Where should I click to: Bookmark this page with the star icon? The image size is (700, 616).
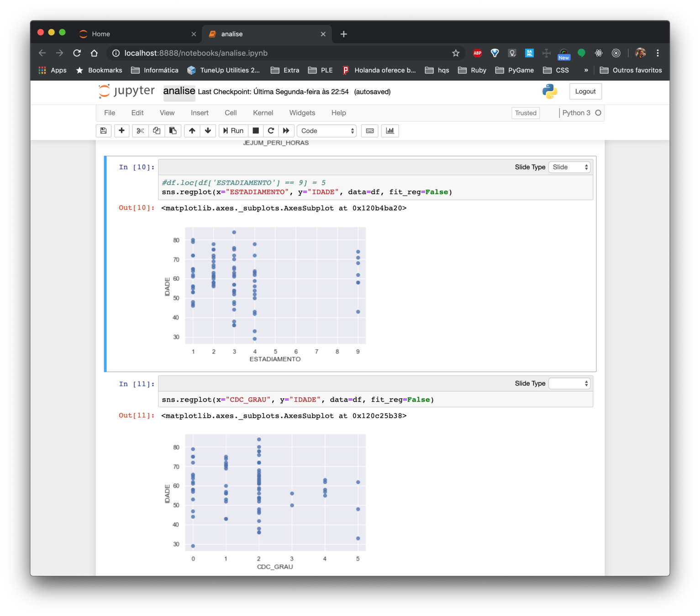456,53
